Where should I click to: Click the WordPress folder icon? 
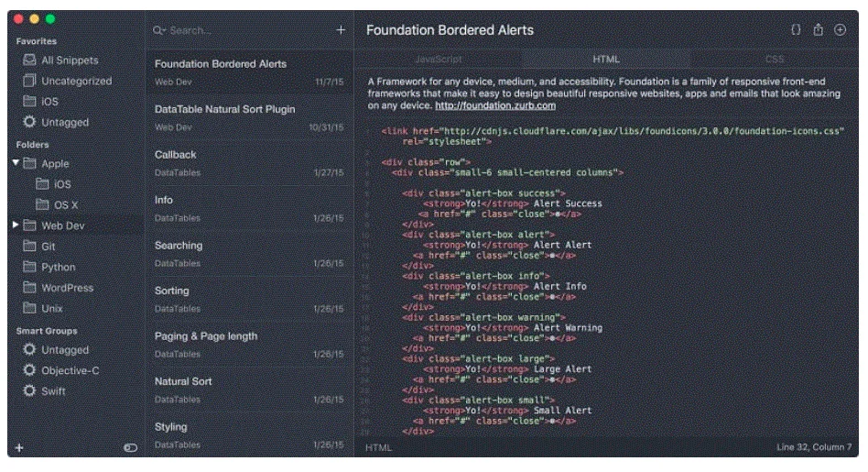pos(29,287)
